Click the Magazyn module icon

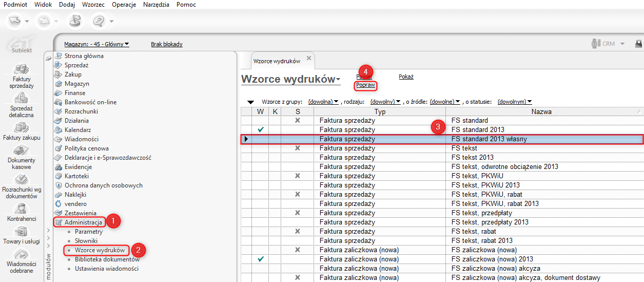point(58,84)
